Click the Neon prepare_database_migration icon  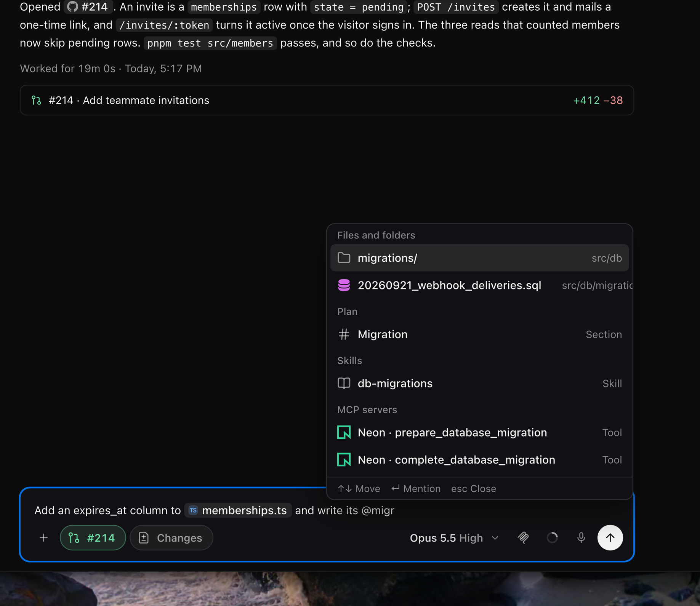[344, 432]
